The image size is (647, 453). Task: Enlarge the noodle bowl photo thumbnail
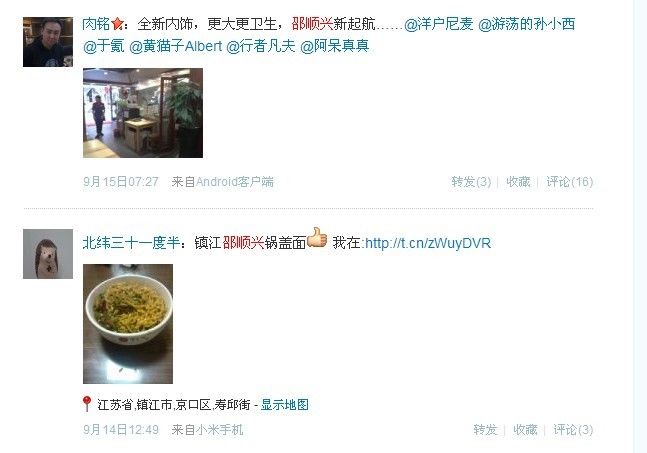pos(128,324)
